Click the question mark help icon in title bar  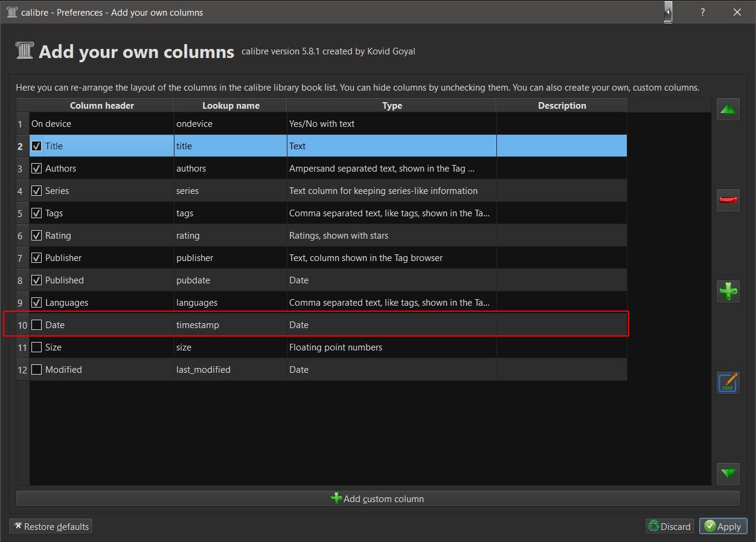click(x=702, y=12)
